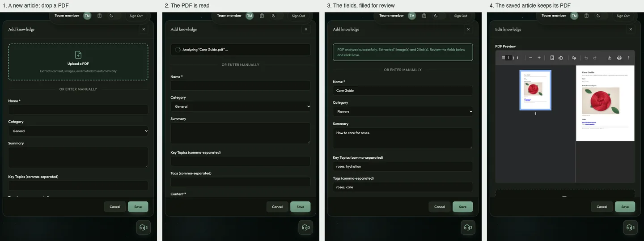The width and height of the screenshot is (644, 241).
Task: Open the Category dropdown showing General in step 1
Action: (78, 131)
